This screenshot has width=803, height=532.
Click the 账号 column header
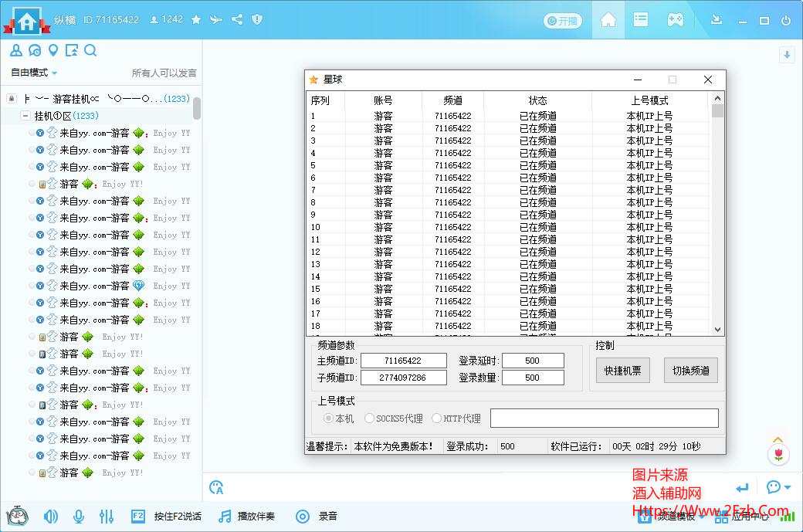click(383, 100)
